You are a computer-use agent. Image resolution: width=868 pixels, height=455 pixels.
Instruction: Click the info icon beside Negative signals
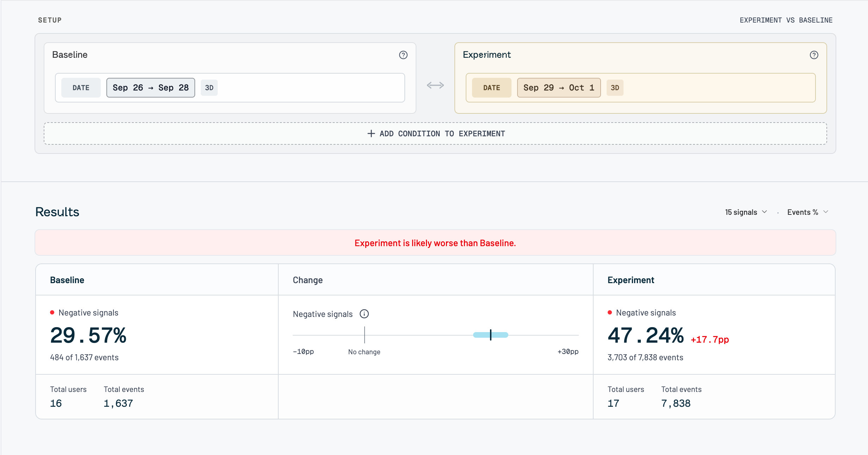click(364, 314)
